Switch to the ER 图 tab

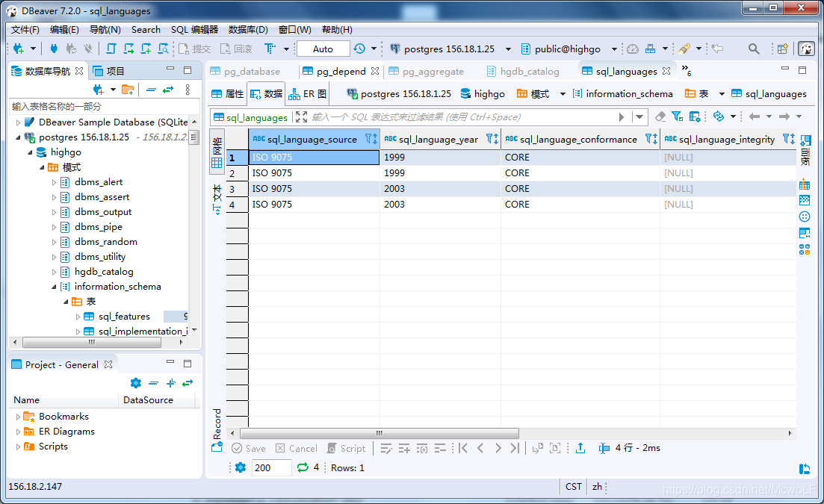pyautogui.click(x=308, y=94)
